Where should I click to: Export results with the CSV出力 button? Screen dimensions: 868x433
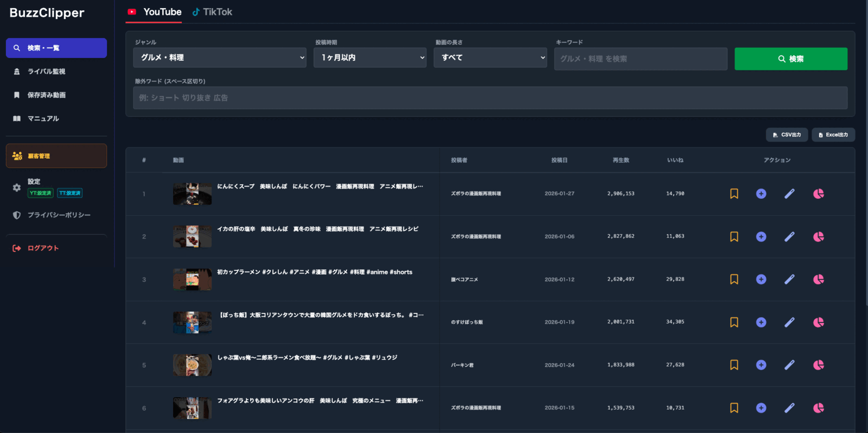[787, 134]
